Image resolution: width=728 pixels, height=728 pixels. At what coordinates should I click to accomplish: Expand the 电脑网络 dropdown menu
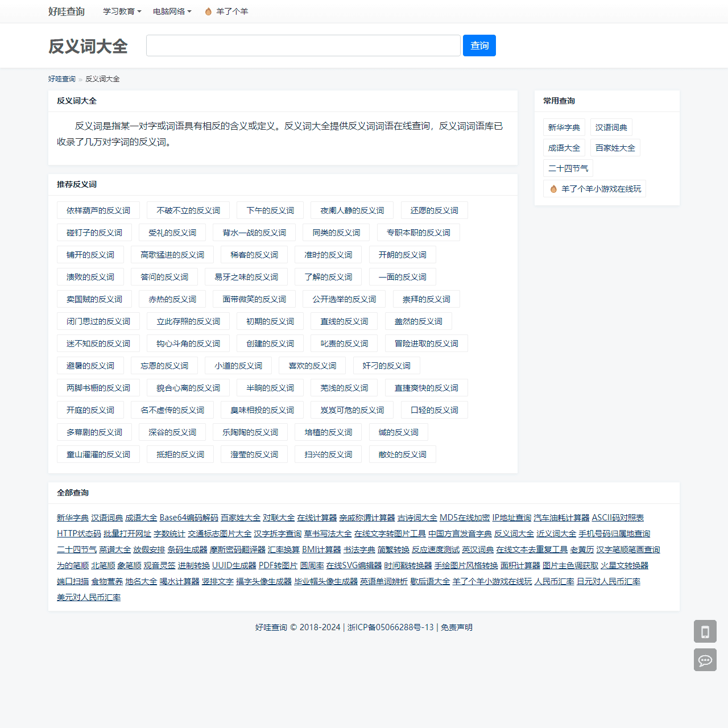coord(172,11)
